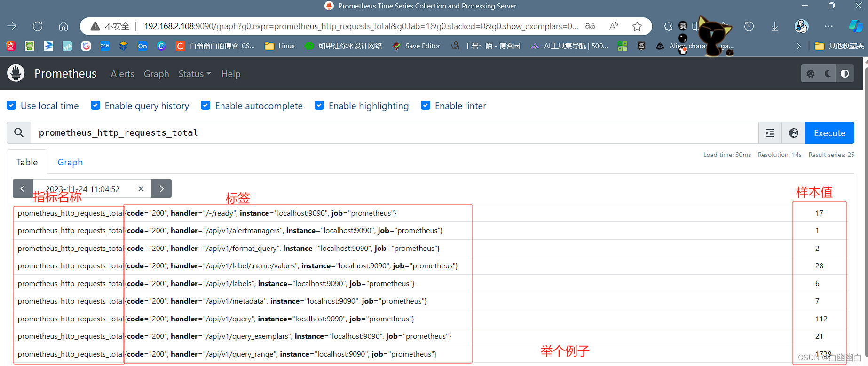The width and height of the screenshot is (868, 366).
Task: Run the query with Execute
Action: click(829, 133)
